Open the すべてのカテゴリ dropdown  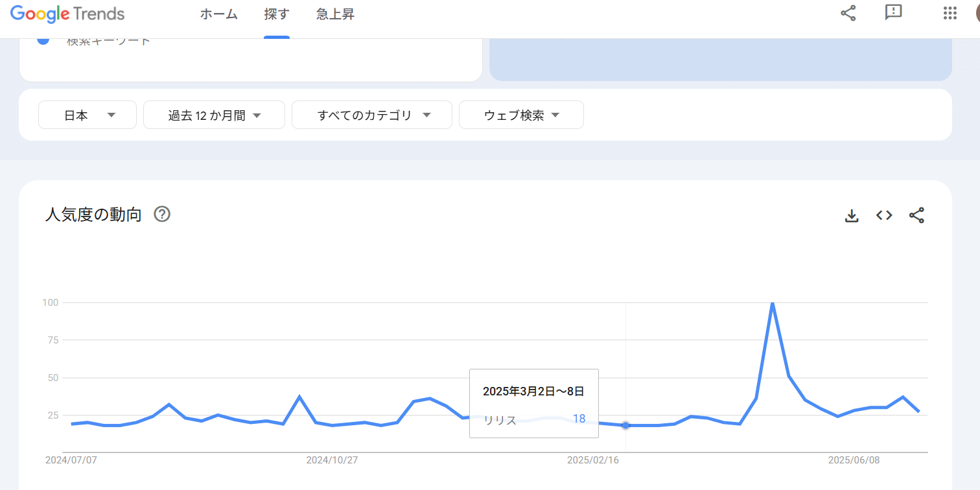point(372,115)
